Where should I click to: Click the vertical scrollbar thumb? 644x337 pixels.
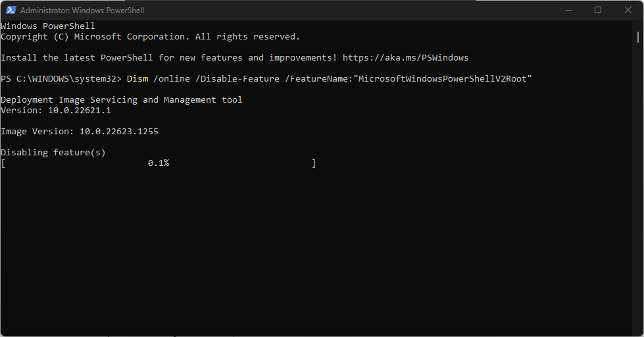click(x=638, y=38)
